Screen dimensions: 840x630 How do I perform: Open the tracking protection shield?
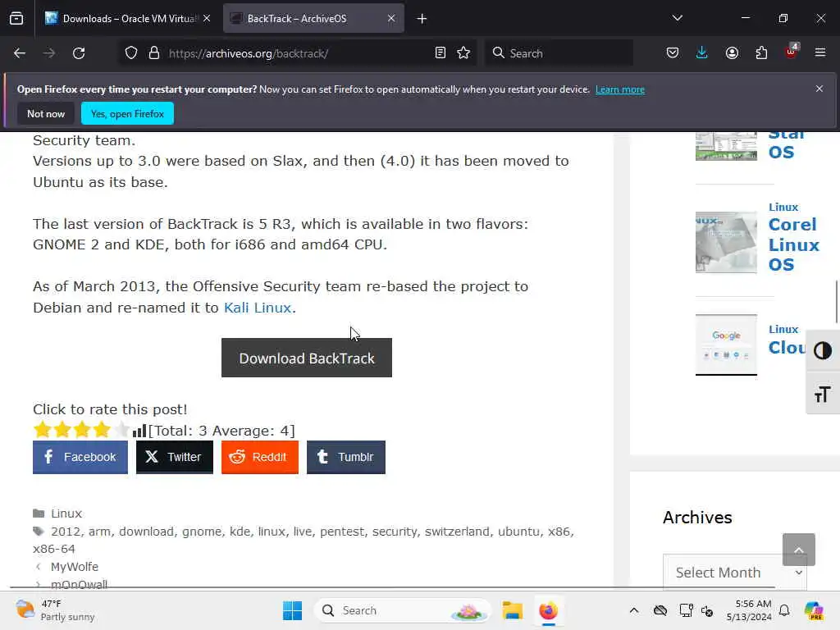(131, 53)
